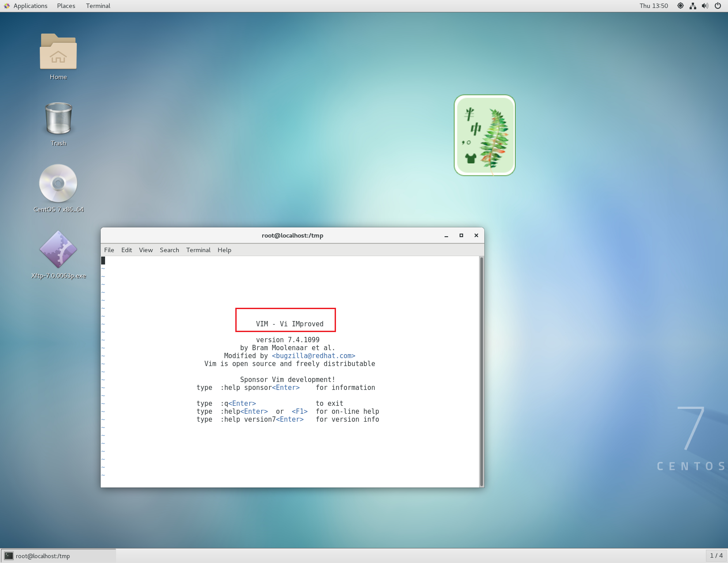Click the green leaf floating widget

485,135
